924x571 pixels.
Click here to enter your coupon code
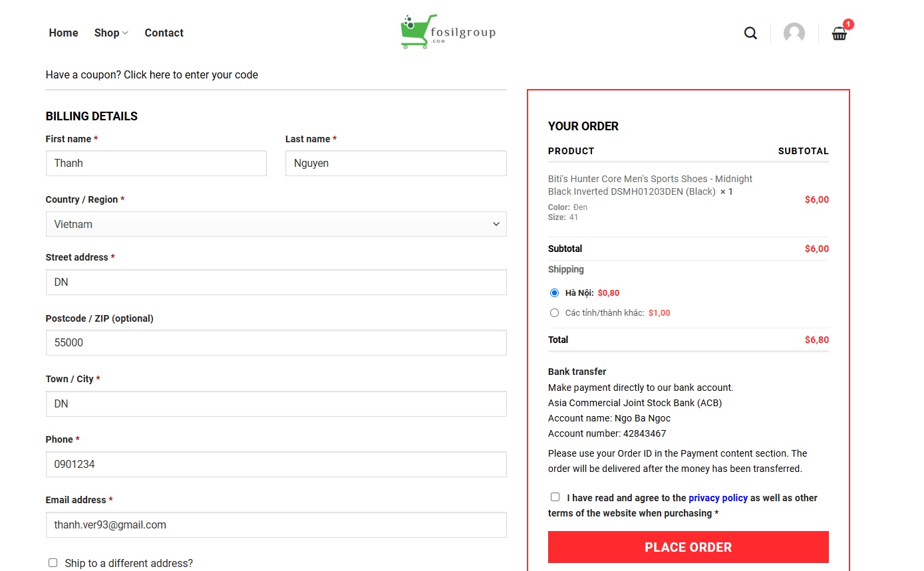pyautogui.click(x=191, y=74)
